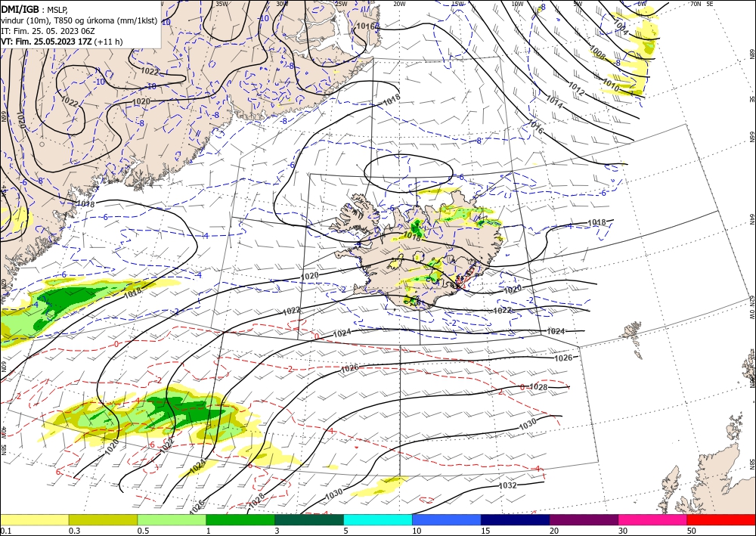Viewport: 756px width, 536px height.
Task: Click the '10W' longitude label
Action: pos(517,4)
